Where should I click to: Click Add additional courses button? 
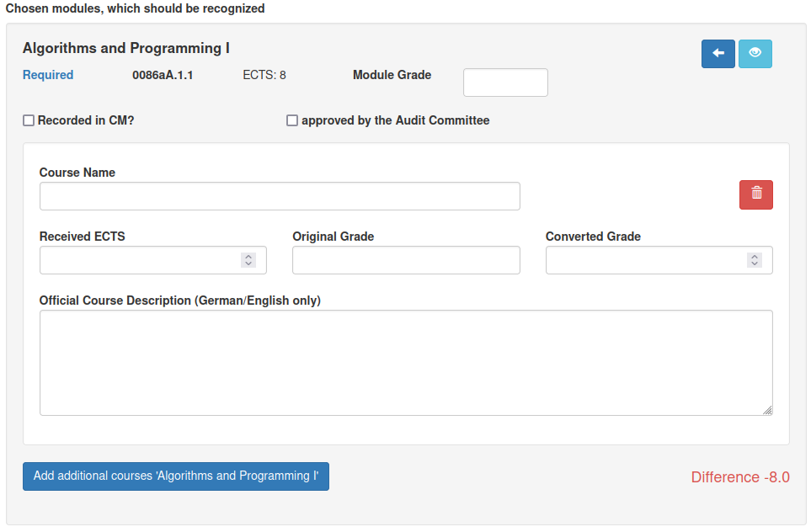pyautogui.click(x=176, y=476)
